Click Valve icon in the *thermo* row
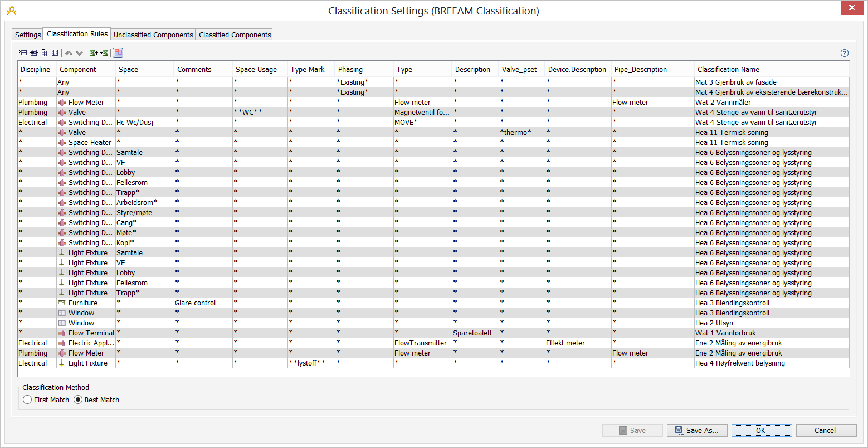Screen dimensions: 868x448 click(x=62, y=133)
